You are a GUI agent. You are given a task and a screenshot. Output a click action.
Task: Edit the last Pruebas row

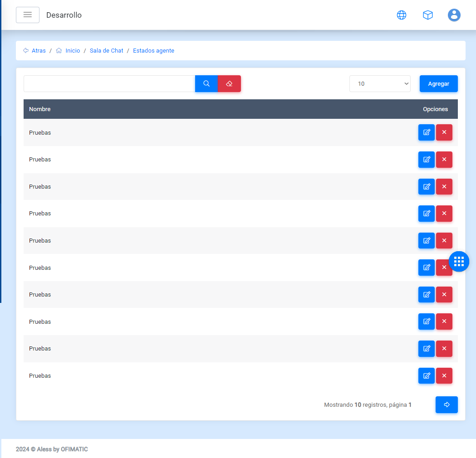click(x=426, y=375)
